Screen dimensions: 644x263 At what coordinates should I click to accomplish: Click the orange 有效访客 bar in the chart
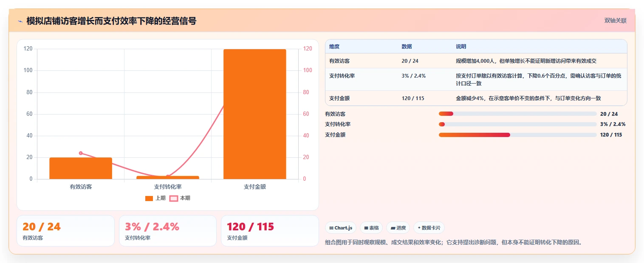point(81,168)
